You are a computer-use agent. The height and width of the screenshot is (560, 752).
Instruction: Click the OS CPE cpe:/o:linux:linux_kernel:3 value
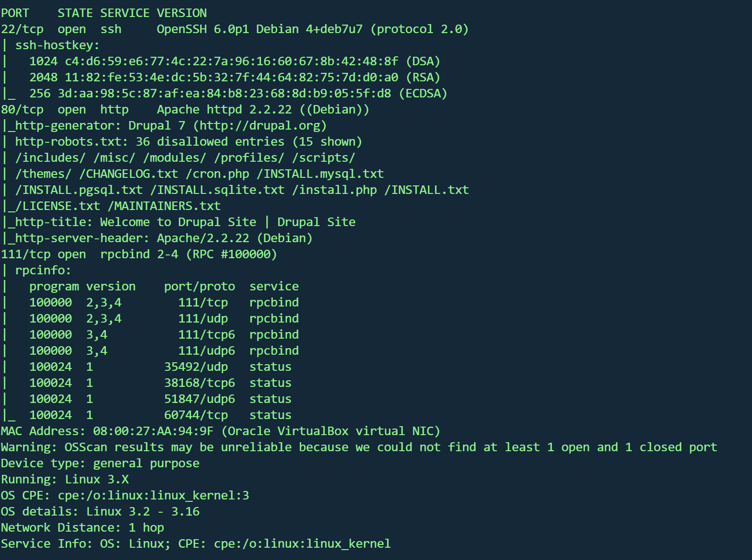pos(153,496)
